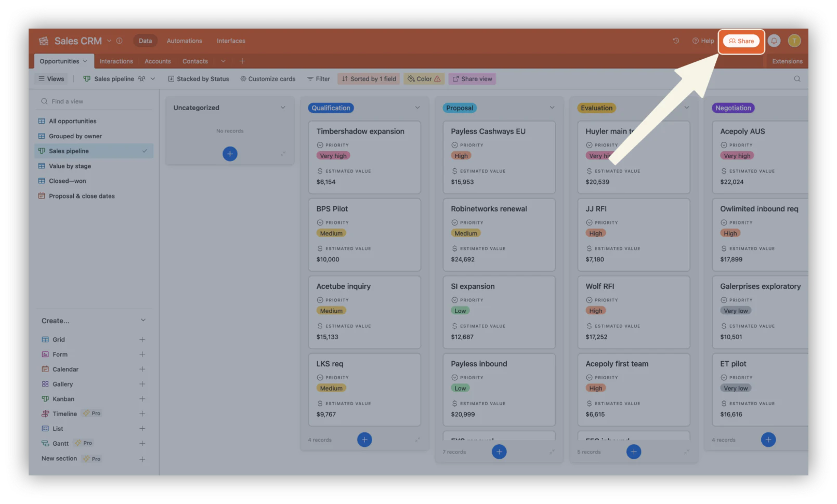This screenshot has width=837, height=504.
Task: Click the info icon beside Sales CRM
Action: pyautogui.click(x=119, y=41)
